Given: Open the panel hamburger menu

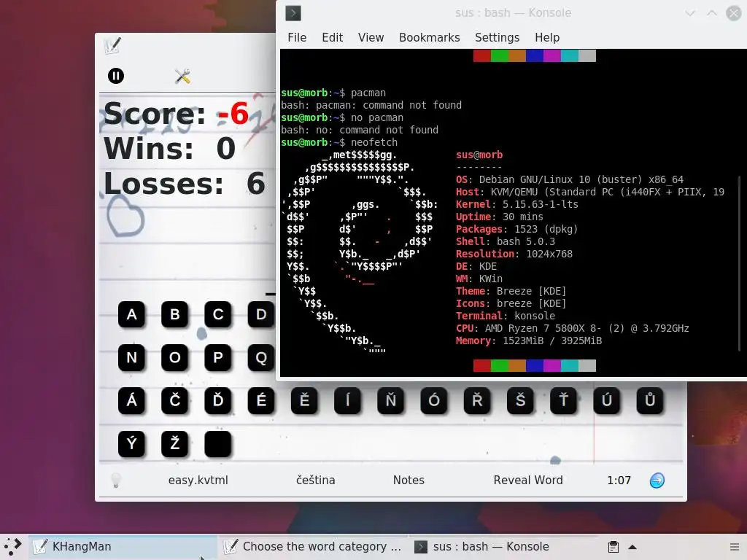Looking at the screenshot, I should point(735,547).
